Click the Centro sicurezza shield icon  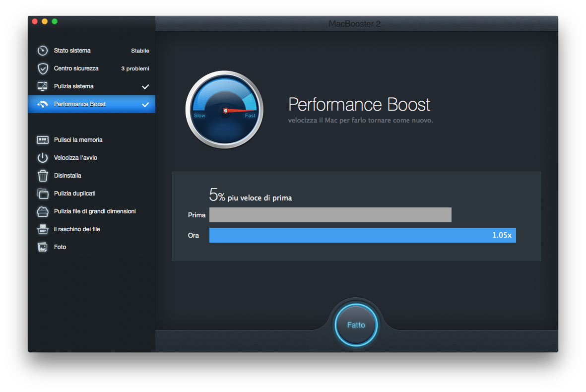43,68
